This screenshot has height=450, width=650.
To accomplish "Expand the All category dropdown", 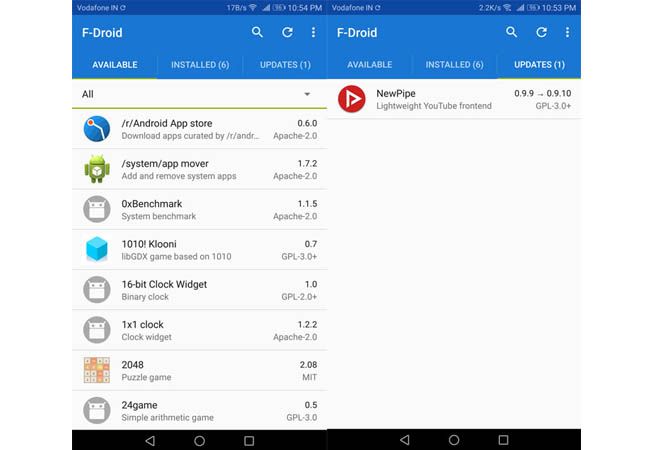I will point(199,94).
